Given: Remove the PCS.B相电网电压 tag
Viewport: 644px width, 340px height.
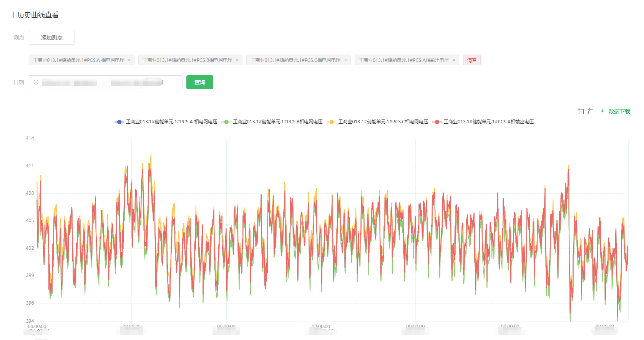Looking at the screenshot, I should (x=237, y=60).
